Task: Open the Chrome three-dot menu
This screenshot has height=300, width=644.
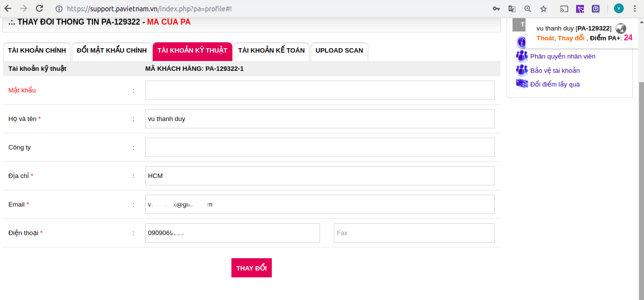Action: pyautogui.click(x=634, y=9)
